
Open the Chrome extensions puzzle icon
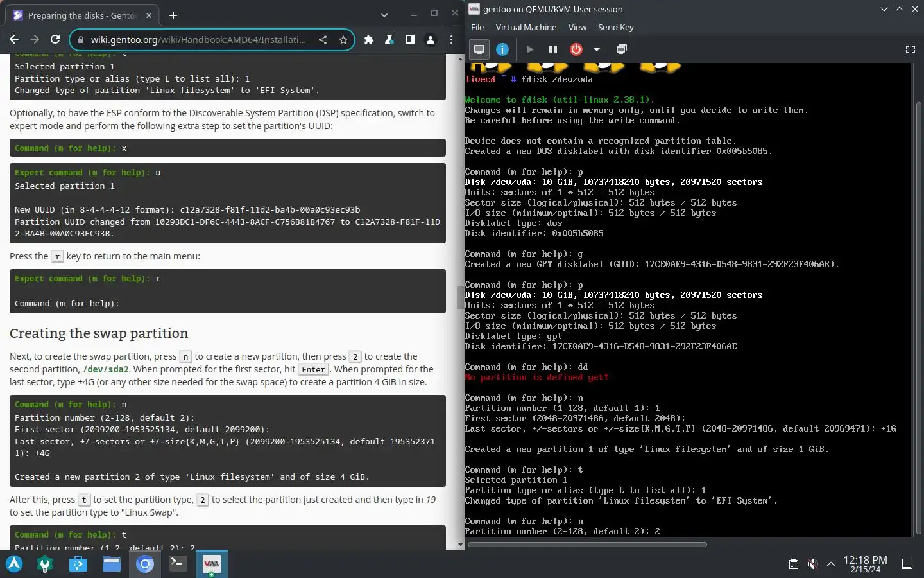coord(369,40)
